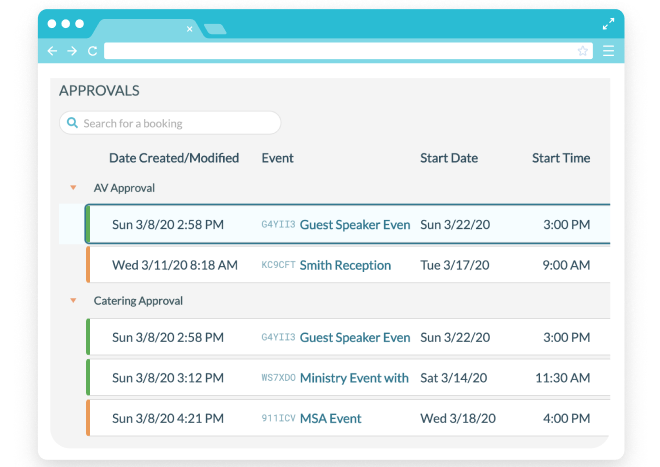This screenshot has width=660, height=467.
Task: Sort by Date Created/Modified column
Action: pyautogui.click(x=174, y=158)
